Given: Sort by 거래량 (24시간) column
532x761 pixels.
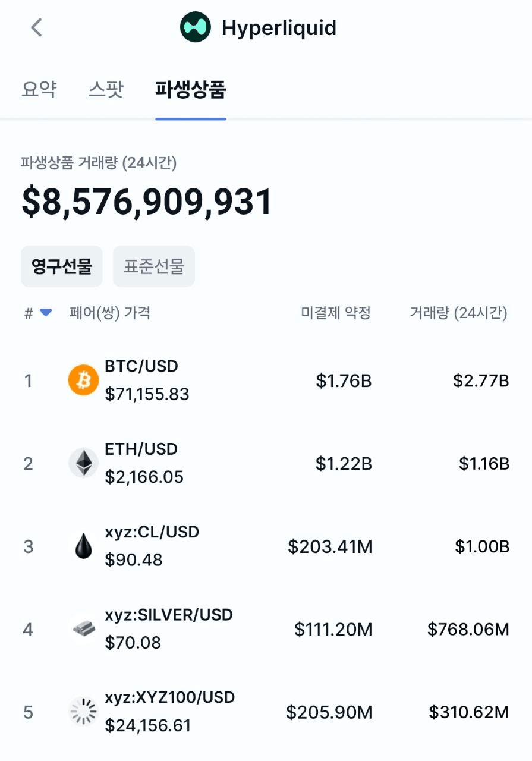Looking at the screenshot, I should [x=458, y=313].
